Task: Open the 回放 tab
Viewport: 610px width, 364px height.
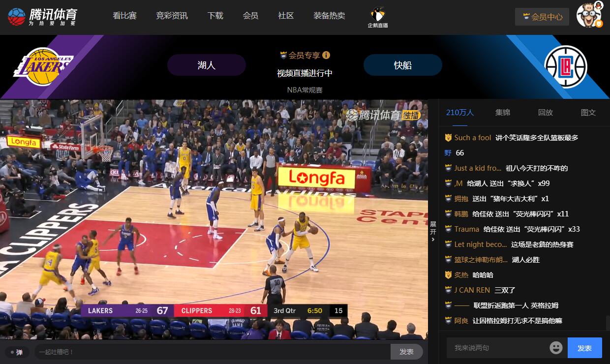Action: tap(546, 113)
